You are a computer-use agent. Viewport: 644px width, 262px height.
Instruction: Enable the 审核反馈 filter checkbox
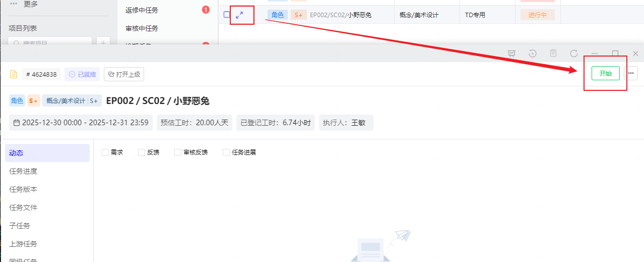click(x=178, y=152)
